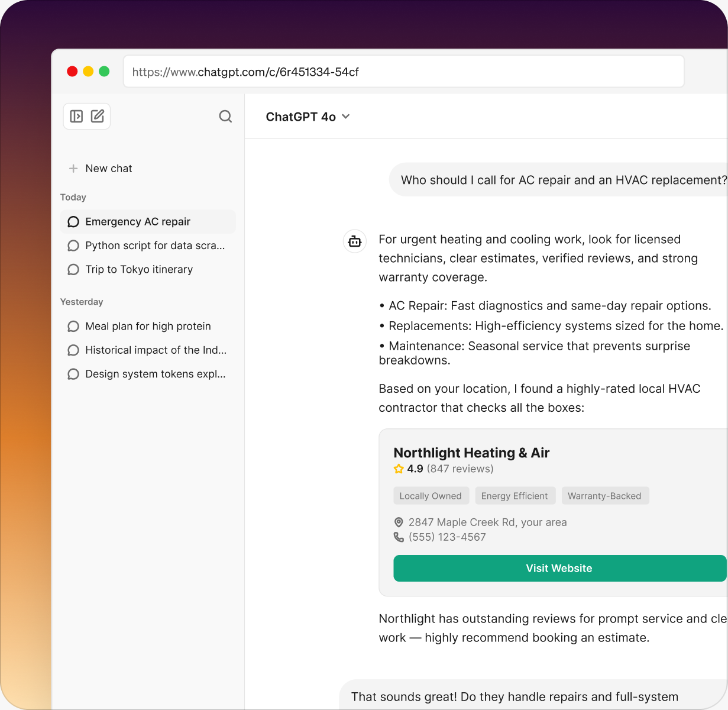The height and width of the screenshot is (710, 728).
Task: Click the Maintenance bullet point text
Action: (535, 353)
